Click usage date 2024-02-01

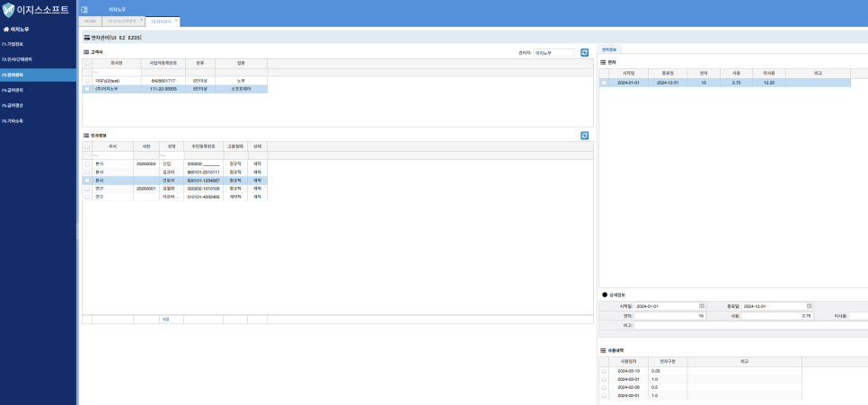coord(628,396)
